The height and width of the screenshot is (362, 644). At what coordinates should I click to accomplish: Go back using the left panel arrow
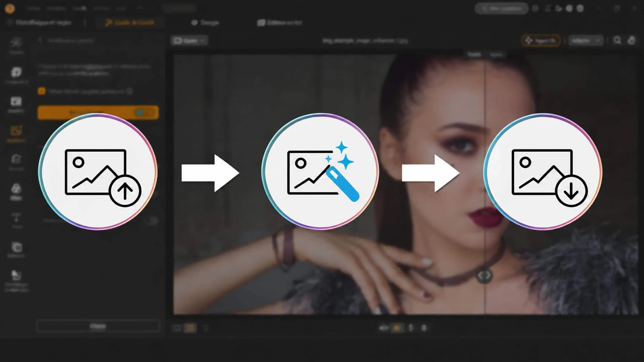pyautogui.click(x=40, y=40)
